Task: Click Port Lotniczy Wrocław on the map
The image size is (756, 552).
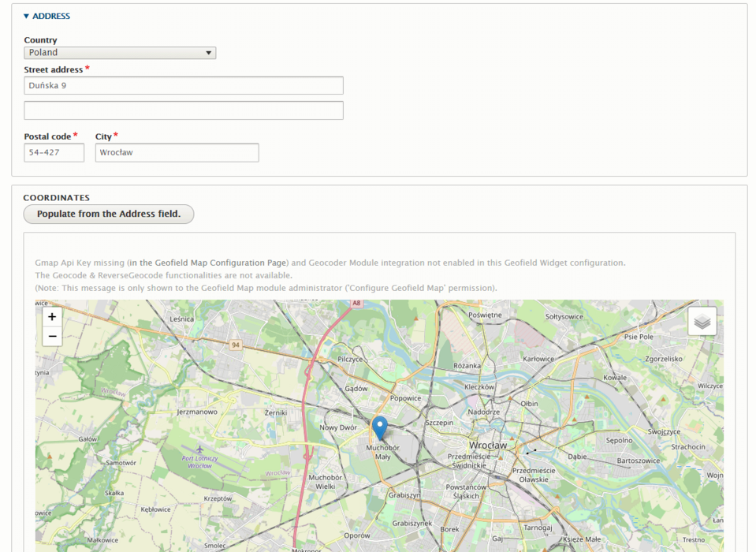Action: [x=200, y=460]
